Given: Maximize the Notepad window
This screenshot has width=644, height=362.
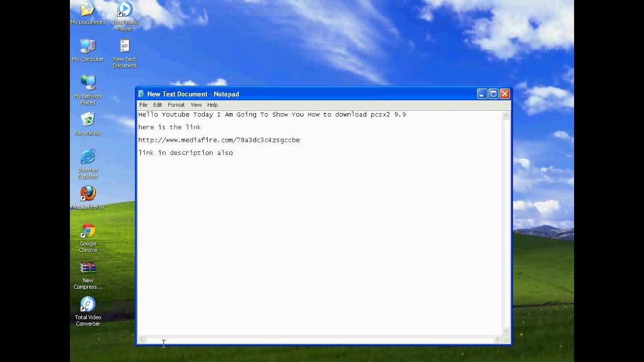Looking at the screenshot, I should point(494,94).
